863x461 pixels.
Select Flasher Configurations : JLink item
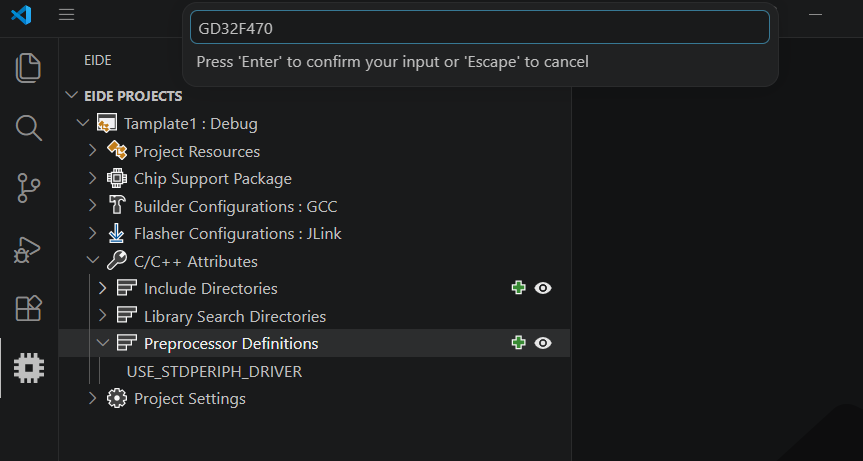tap(238, 234)
